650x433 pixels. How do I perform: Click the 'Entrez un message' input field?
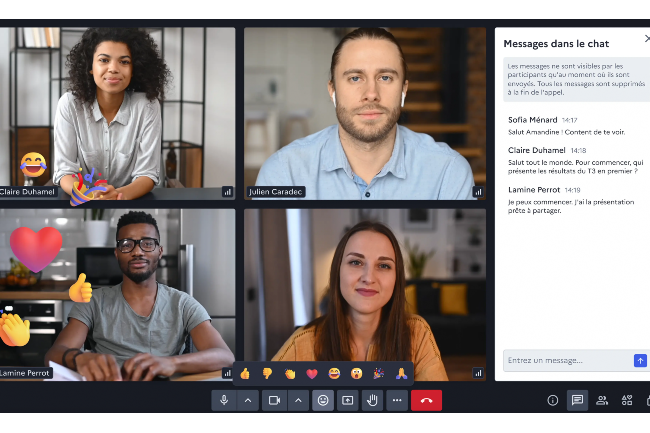(567, 360)
